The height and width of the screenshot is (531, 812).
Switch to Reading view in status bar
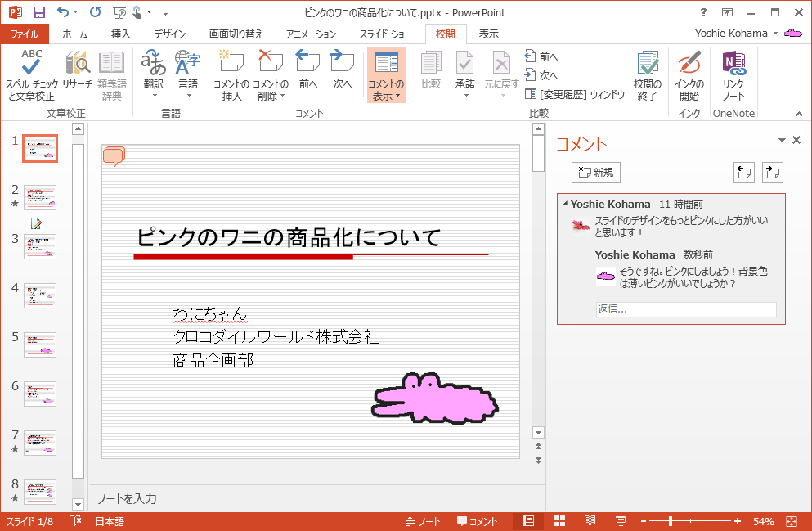pos(590,520)
